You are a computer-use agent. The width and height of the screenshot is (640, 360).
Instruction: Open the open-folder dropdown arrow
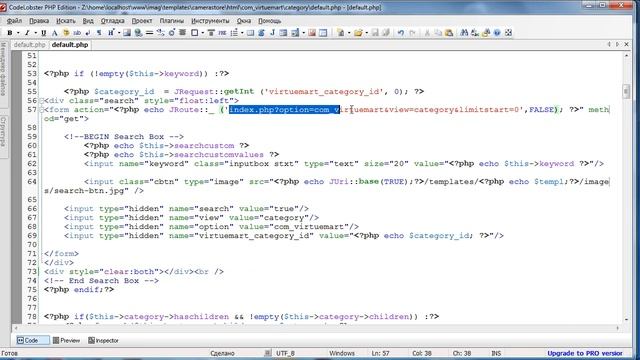(367, 33)
